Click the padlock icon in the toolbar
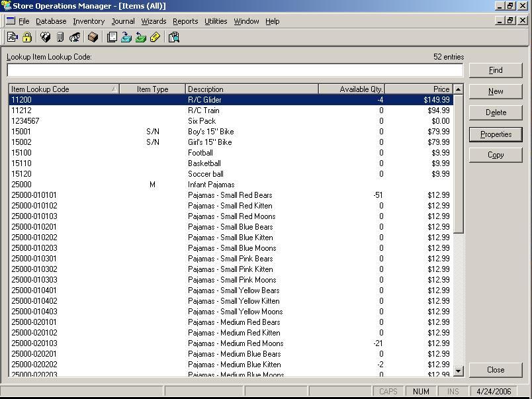Screen dimensions: 532x399 (x=27, y=38)
